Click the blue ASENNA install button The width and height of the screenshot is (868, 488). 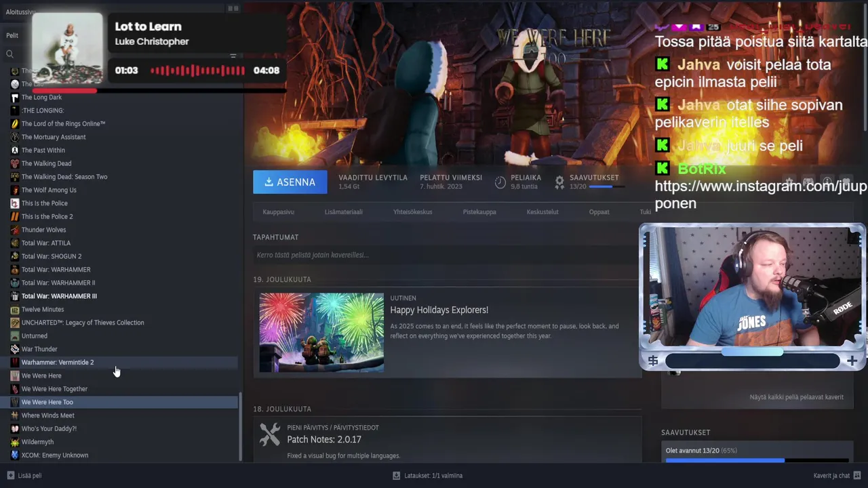(x=290, y=182)
